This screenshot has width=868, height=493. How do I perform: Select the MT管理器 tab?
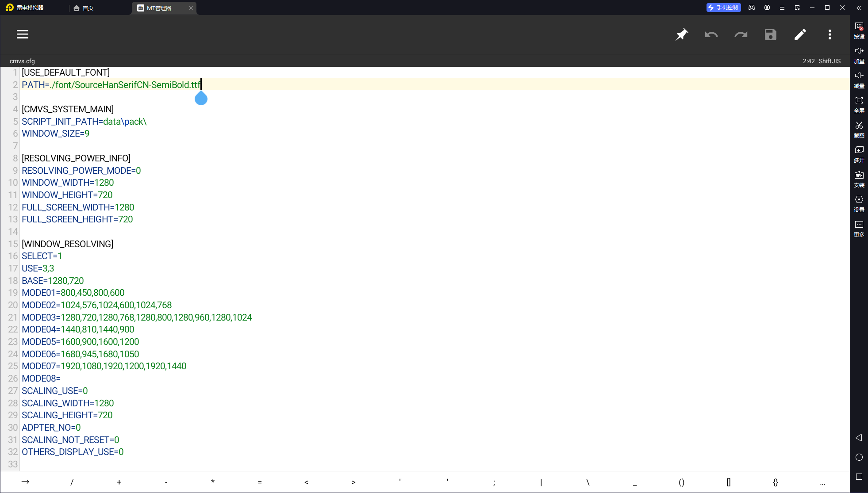(159, 8)
